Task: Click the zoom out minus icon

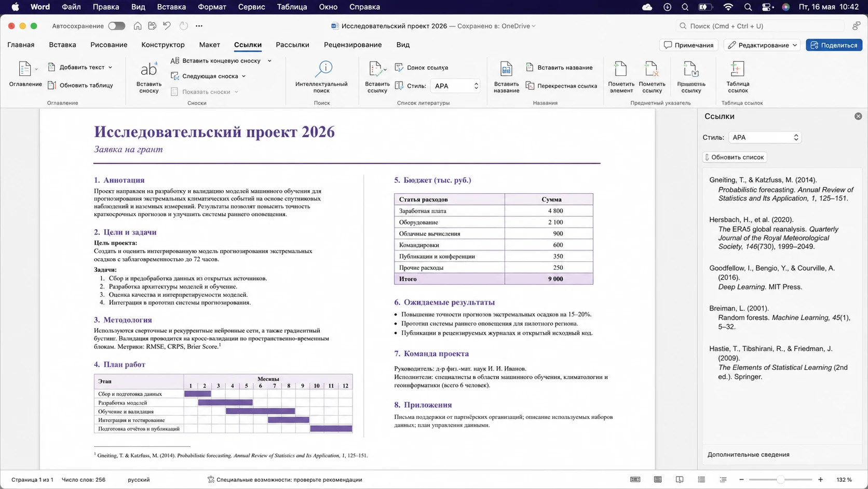Action: coord(741,480)
